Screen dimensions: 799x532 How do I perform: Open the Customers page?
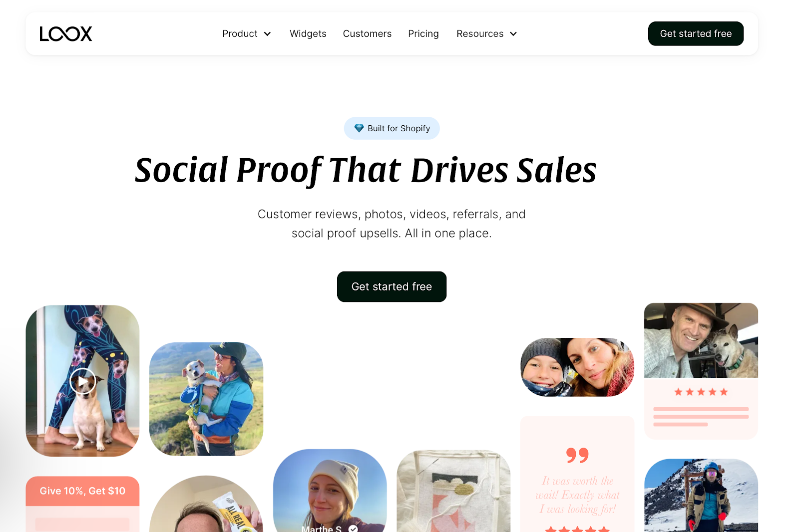(367, 34)
